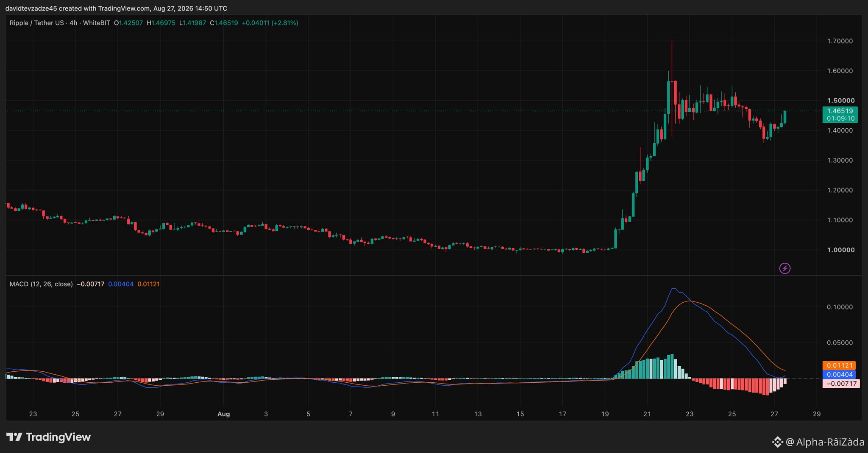Open the MACD (12, 26, close) indicator label
Image resolution: width=868 pixels, height=453 pixels.
41,284
